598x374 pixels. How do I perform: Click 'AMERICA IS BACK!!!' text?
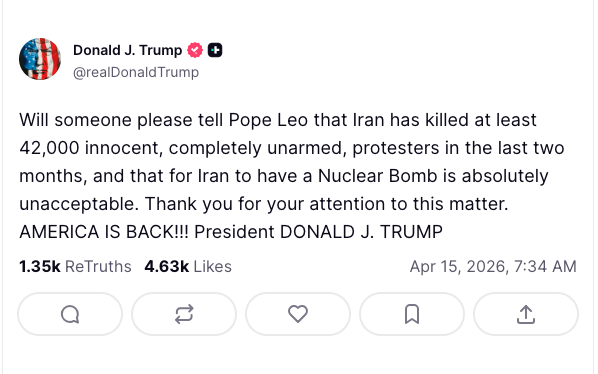click(x=104, y=232)
